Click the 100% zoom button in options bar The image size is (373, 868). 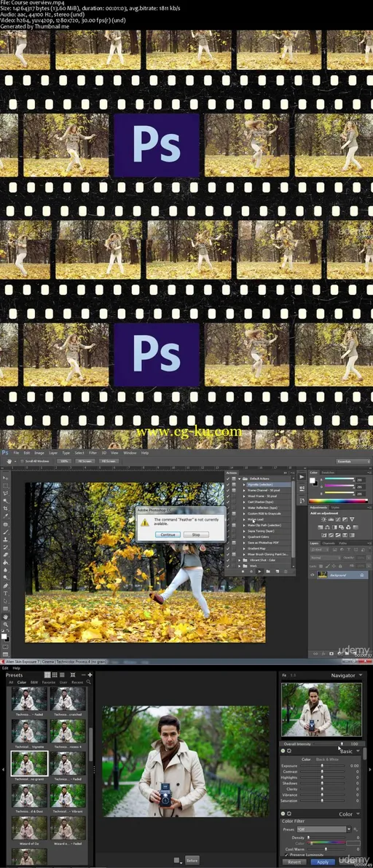(65, 461)
